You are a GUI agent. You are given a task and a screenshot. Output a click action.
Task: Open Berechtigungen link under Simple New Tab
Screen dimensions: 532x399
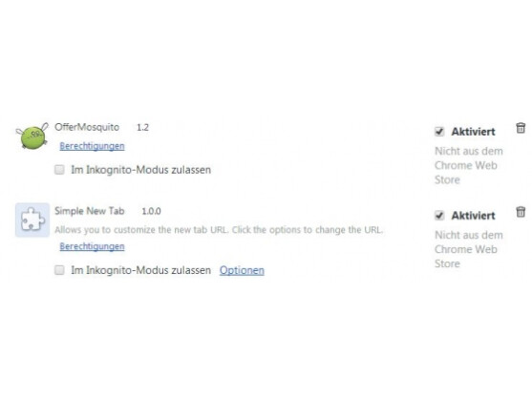click(92, 246)
